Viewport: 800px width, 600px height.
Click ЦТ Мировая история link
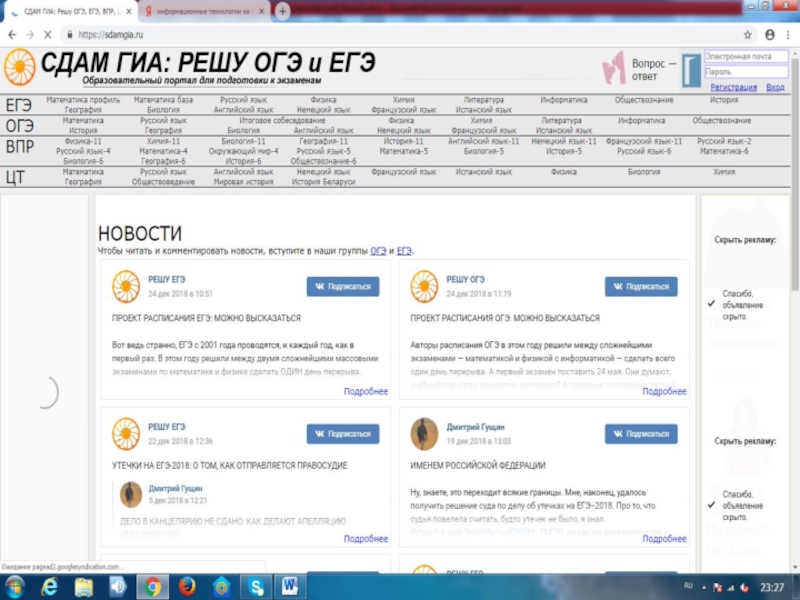[243, 182]
